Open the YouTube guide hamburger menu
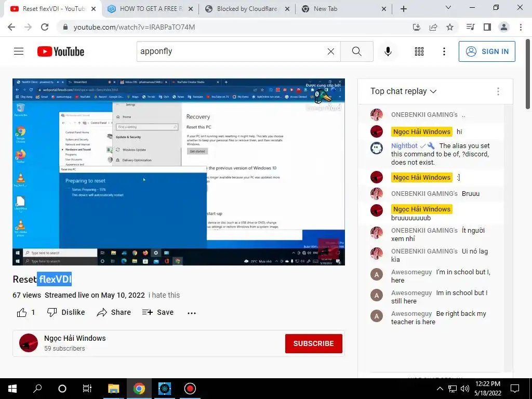 tap(19, 51)
